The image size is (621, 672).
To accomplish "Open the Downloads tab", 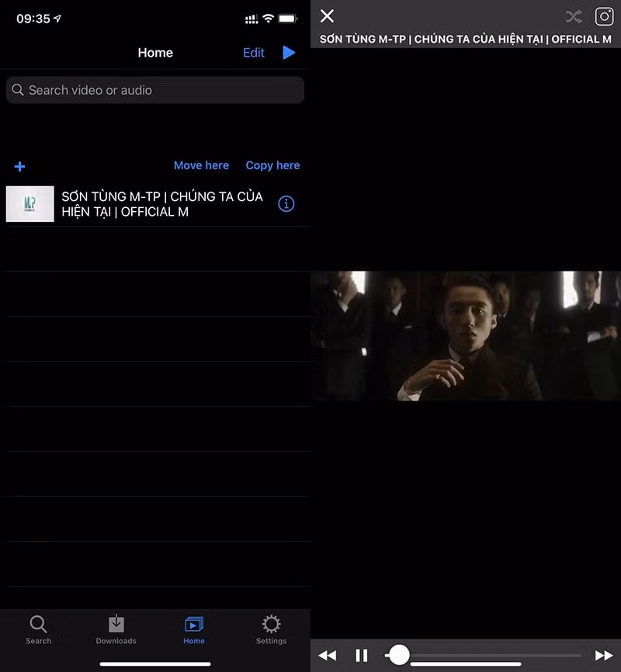I will click(x=116, y=629).
